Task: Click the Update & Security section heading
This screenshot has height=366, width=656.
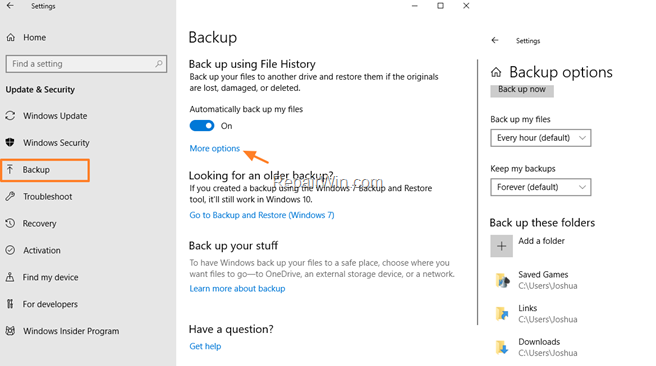Action: pos(40,90)
